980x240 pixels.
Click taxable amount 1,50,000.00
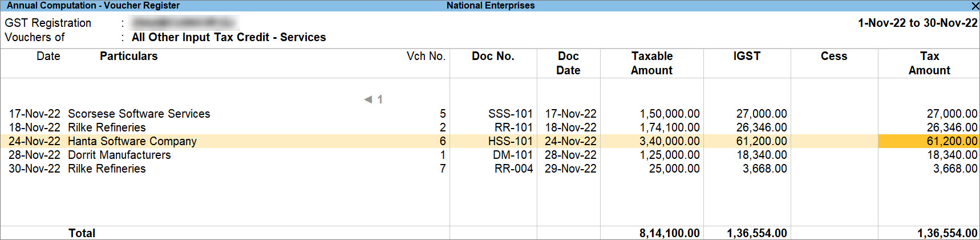click(x=670, y=114)
